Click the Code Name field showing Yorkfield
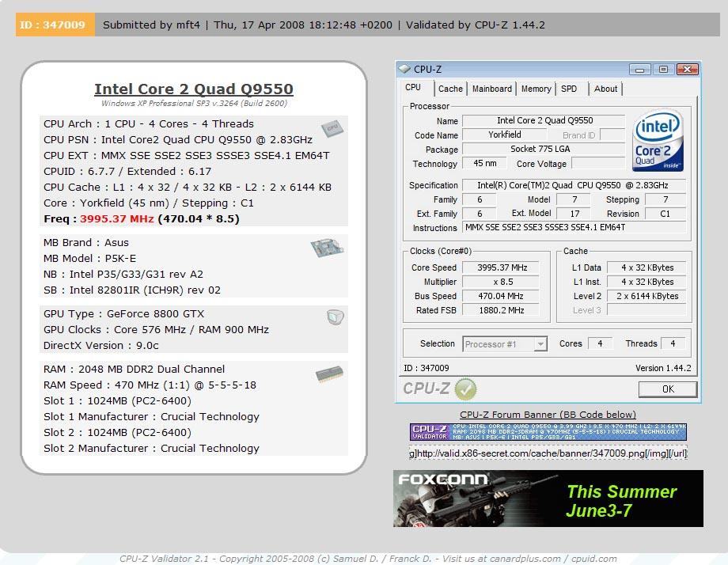The width and height of the screenshot is (728, 565). pyautogui.click(x=505, y=135)
